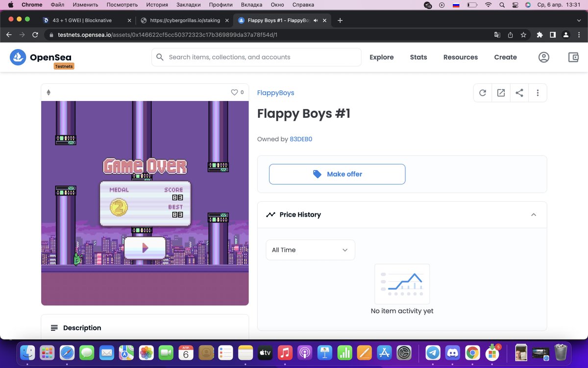
Task: Open the История menu
Action: [x=157, y=5]
